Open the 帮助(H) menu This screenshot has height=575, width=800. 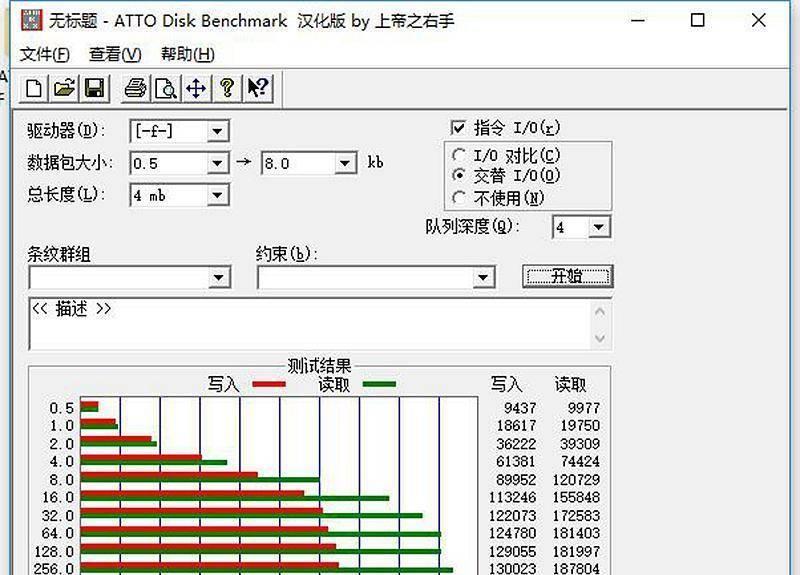pyautogui.click(x=188, y=54)
